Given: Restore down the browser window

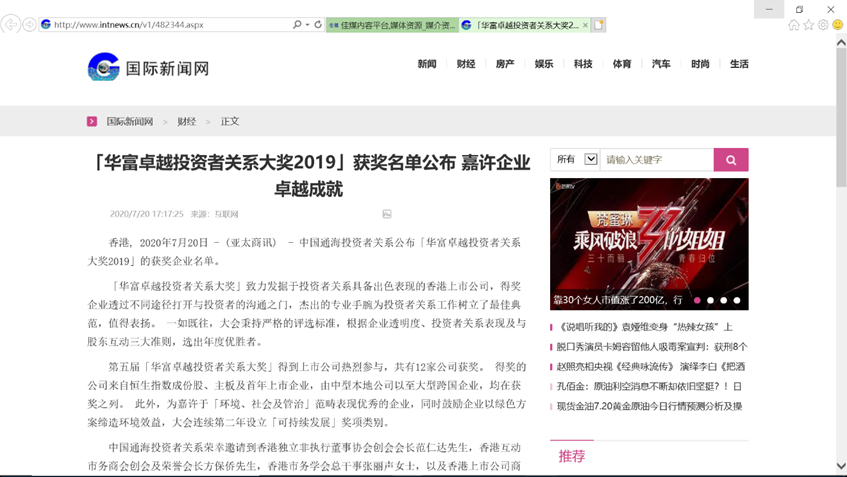Looking at the screenshot, I should [799, 9].
